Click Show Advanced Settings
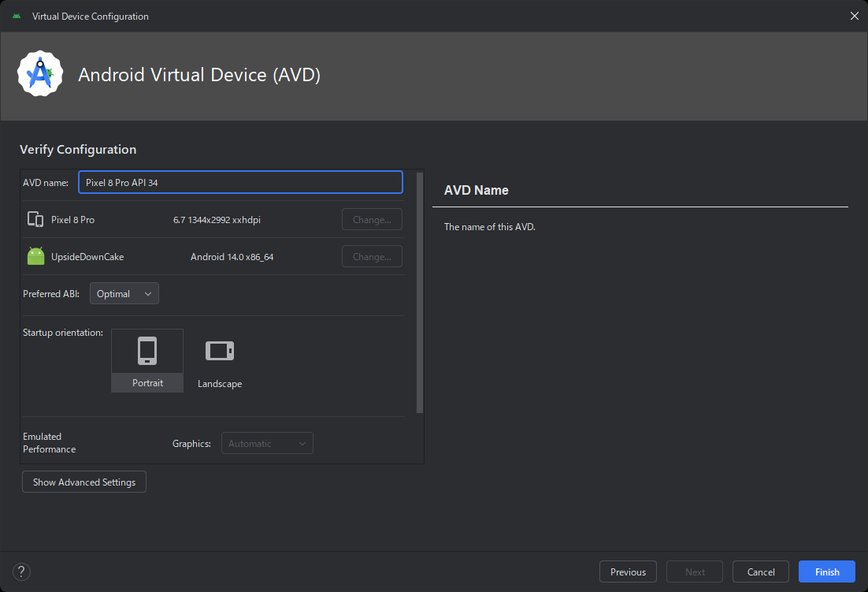Screen dimensions: 868x592 tap(83, 482)
